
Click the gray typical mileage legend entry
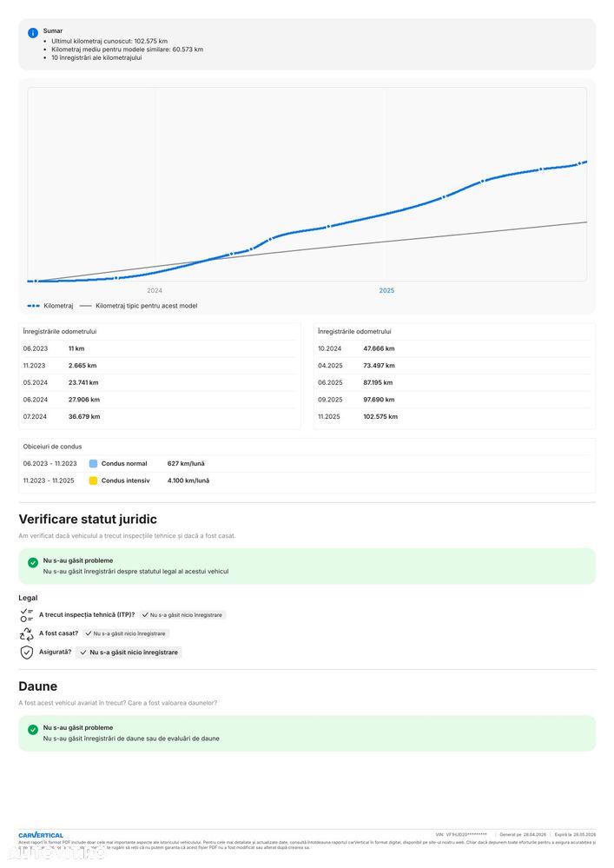point(138,306)
